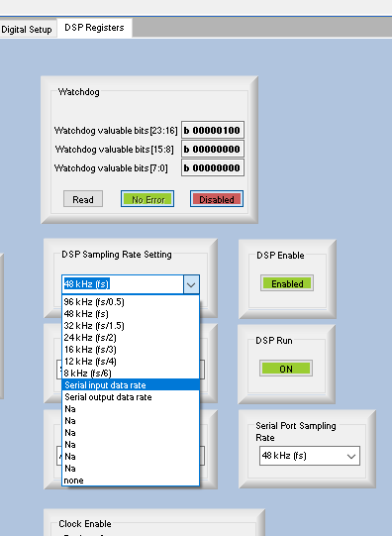Choose 8 kHz (fs/6) option
Viewport: 392px width, 536px height.
coord(131,373)
